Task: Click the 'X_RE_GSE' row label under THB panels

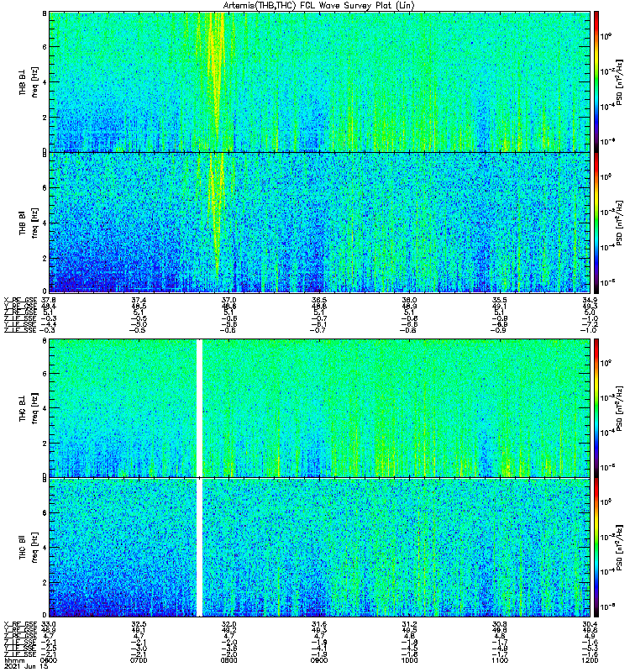Action: [x=20, y=300]
